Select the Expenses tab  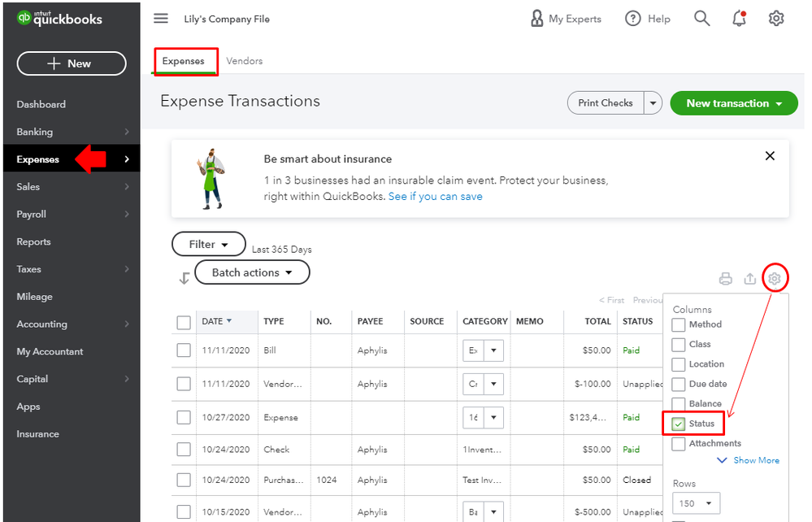(184, 61)
